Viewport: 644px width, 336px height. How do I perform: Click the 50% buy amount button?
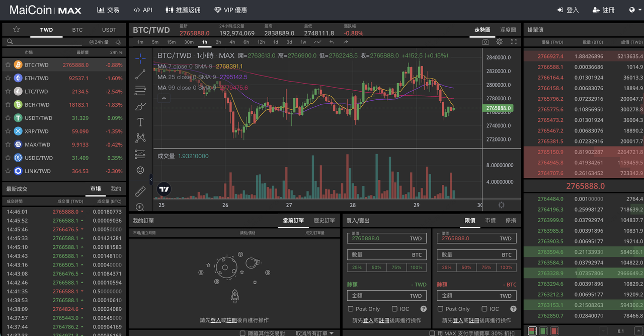tap(376, 267)
